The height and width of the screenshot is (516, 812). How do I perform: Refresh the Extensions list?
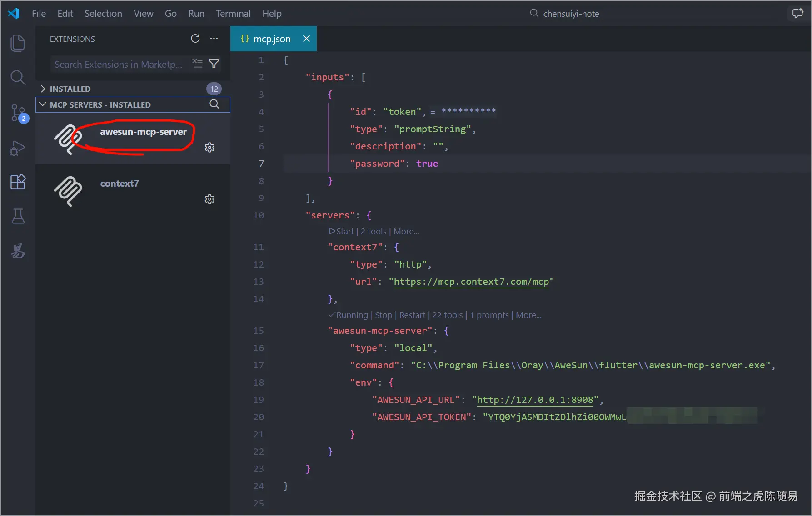point(195,39)
